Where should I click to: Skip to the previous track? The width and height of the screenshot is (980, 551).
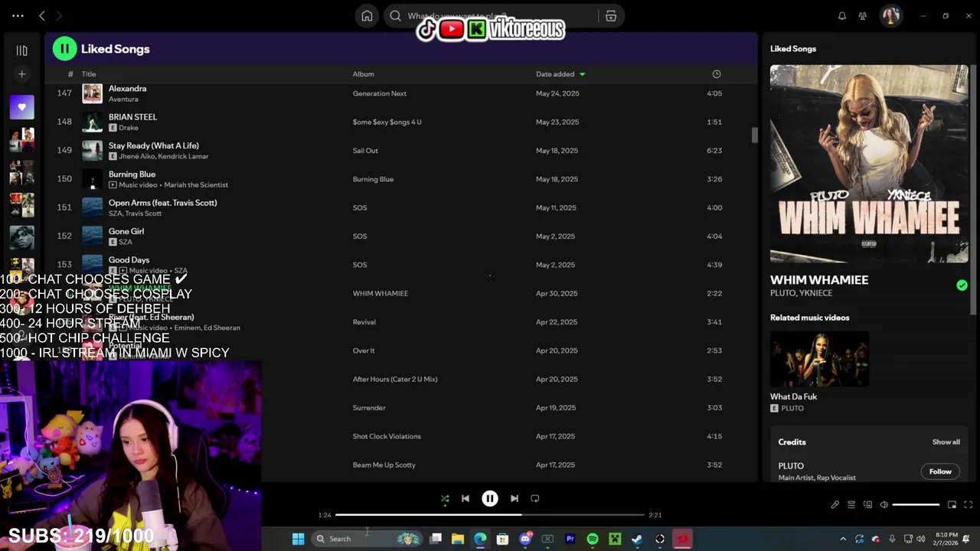pos(465,499)
